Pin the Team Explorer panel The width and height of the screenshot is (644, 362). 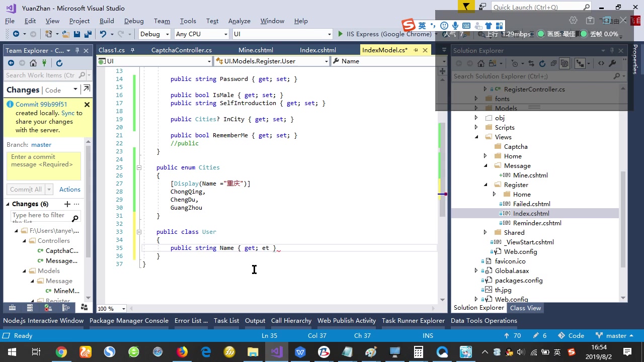pos(77,50)
